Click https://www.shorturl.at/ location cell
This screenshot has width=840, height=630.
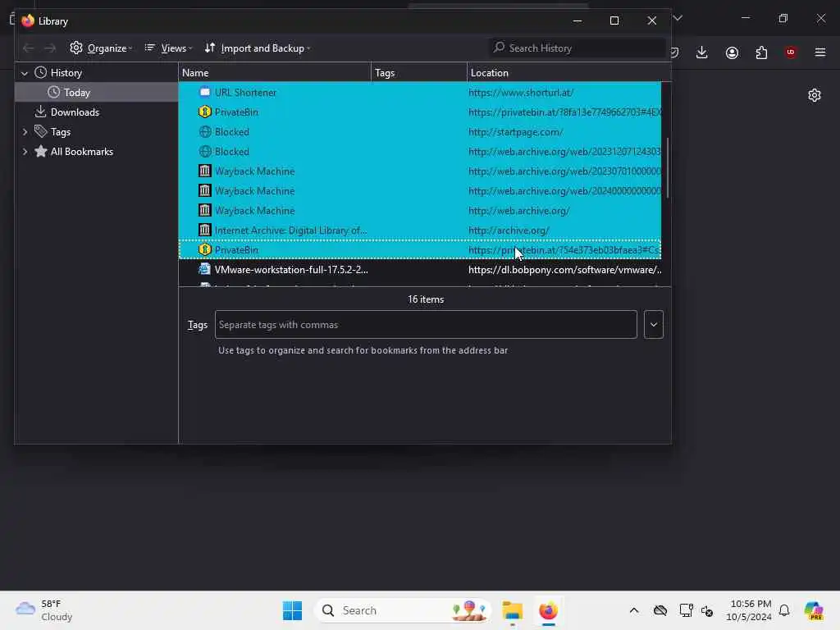coord(521,93)
